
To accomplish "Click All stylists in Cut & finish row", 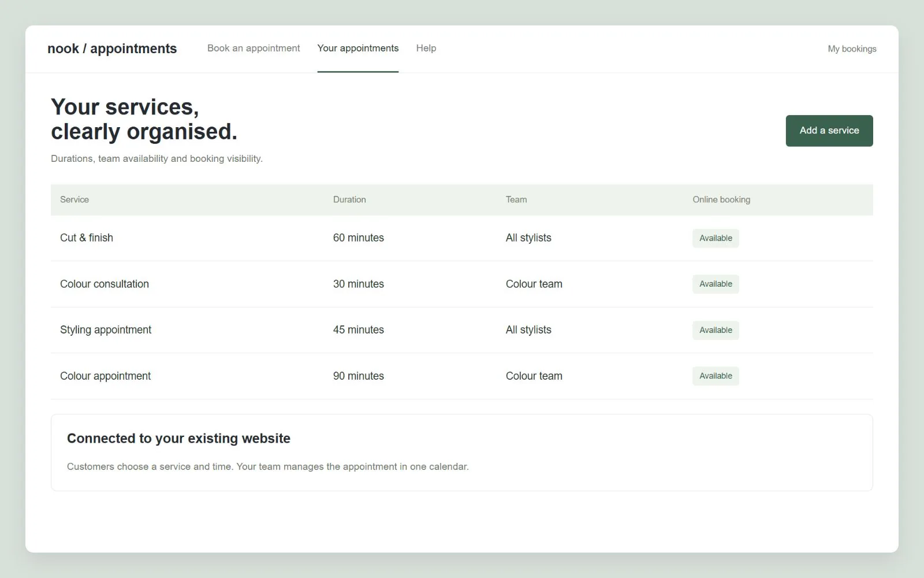I will click(528, 238).
